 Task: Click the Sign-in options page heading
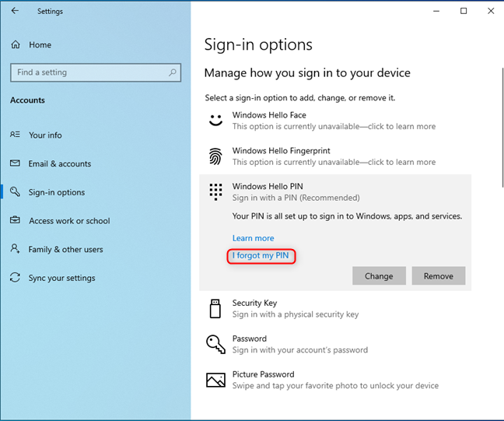[x=258, y=44]
